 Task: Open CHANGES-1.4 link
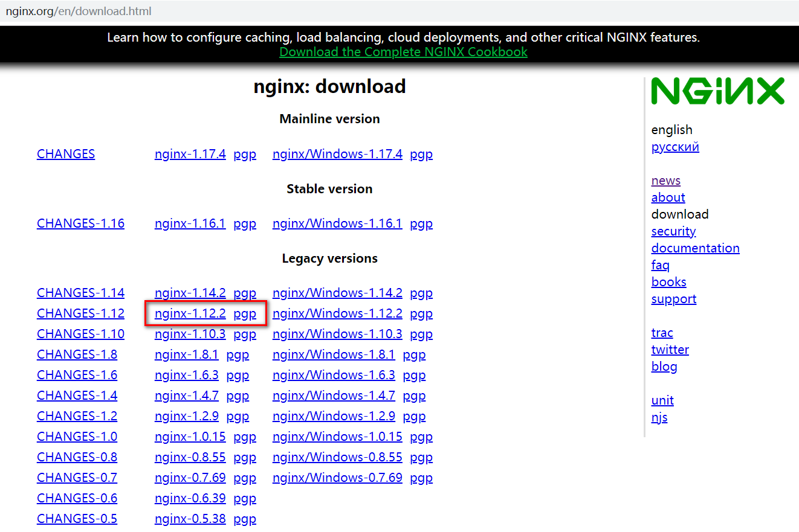(77, 396)
